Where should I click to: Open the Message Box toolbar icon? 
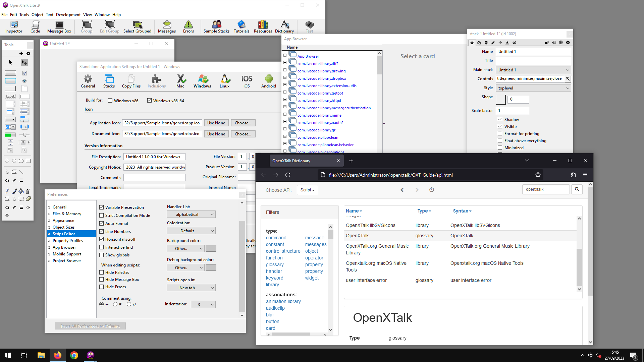(59, 27)
